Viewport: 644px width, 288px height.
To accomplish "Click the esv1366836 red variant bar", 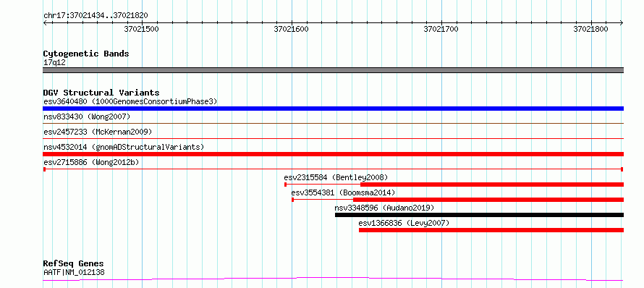I will click(491, 230).
